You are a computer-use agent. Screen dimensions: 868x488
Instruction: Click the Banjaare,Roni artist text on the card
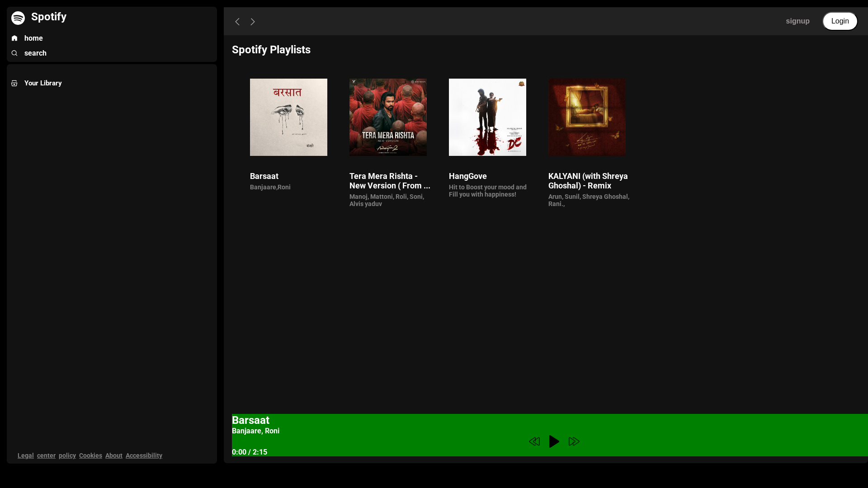270,187
